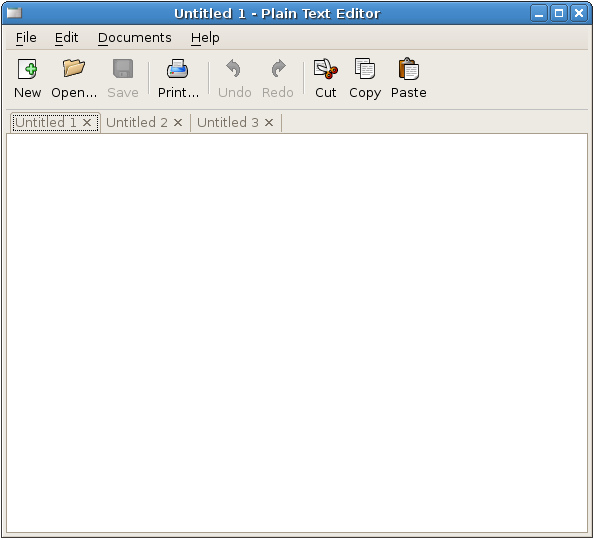Create a new document with New icon

click(27, 69)
